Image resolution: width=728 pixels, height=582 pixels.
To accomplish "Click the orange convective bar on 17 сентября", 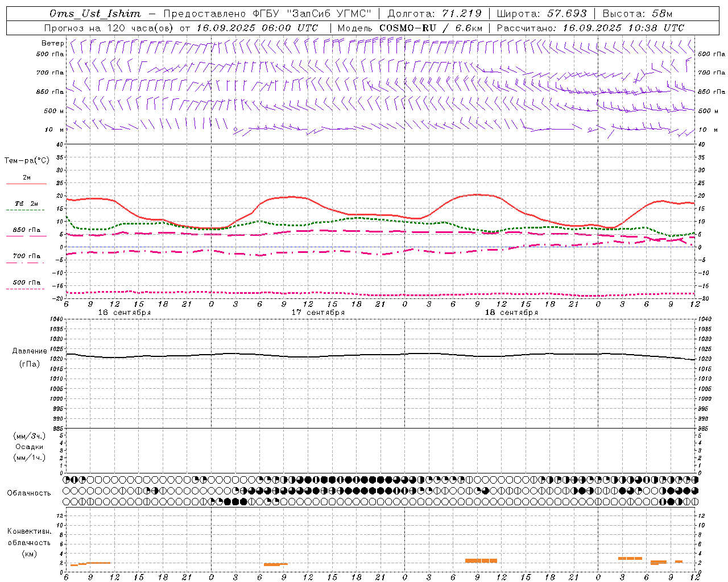I will click(x=276, y=564).
